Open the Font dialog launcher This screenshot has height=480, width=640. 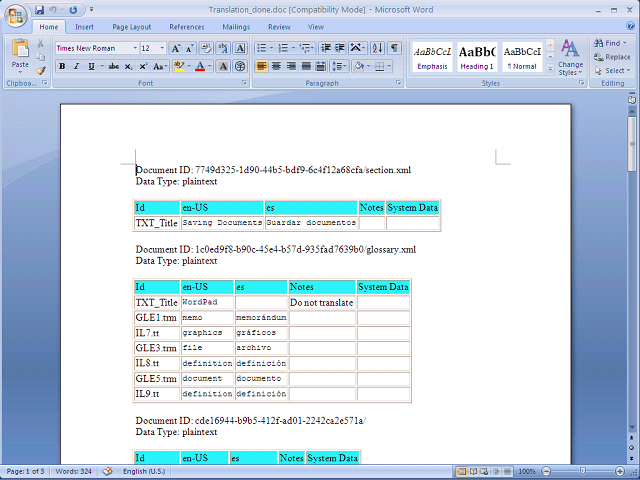tap(244, 83)
